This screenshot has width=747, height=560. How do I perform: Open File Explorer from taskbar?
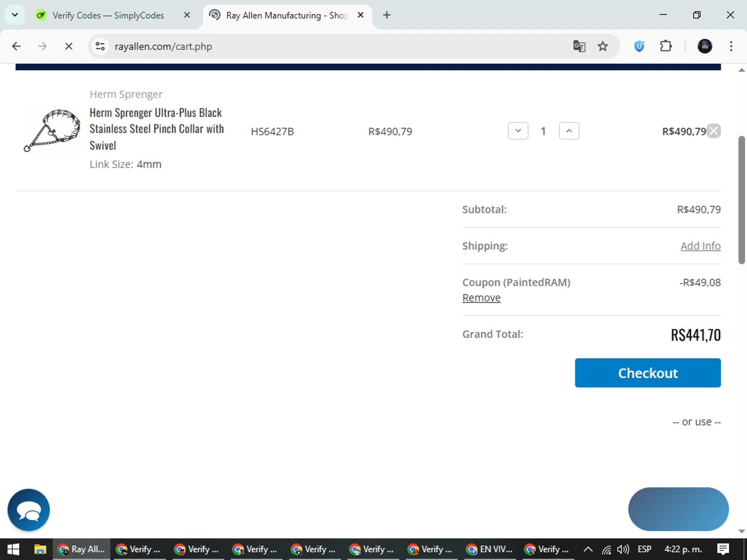tap(40, 549)
